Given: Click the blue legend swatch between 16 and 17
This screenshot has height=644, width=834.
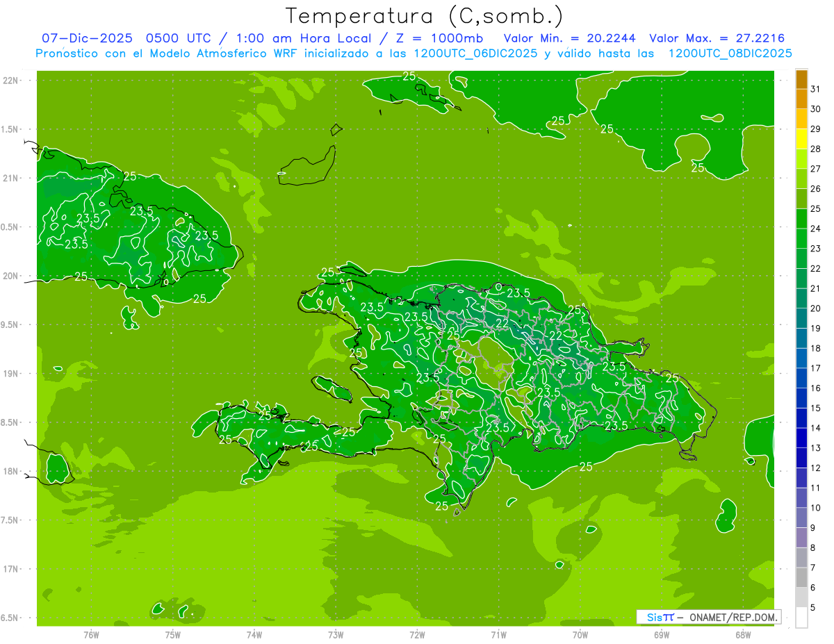Looking at the screenshot, I should [x=801, y=379].
